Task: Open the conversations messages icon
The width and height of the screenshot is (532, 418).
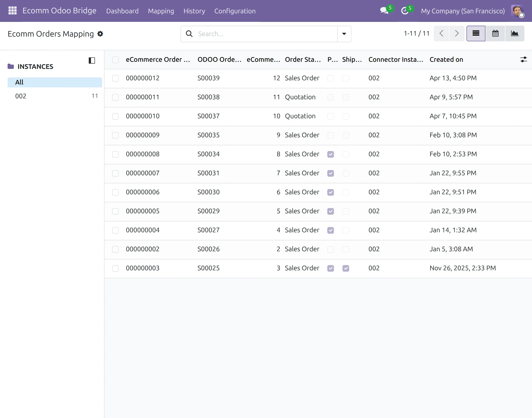Action: point(384,11)
